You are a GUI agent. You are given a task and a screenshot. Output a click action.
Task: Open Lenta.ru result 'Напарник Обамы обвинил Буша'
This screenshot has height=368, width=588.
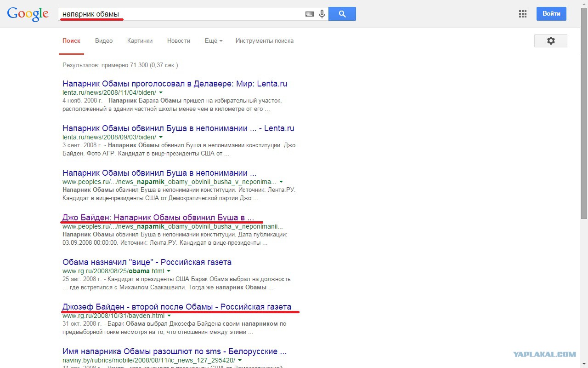(178, 128)
